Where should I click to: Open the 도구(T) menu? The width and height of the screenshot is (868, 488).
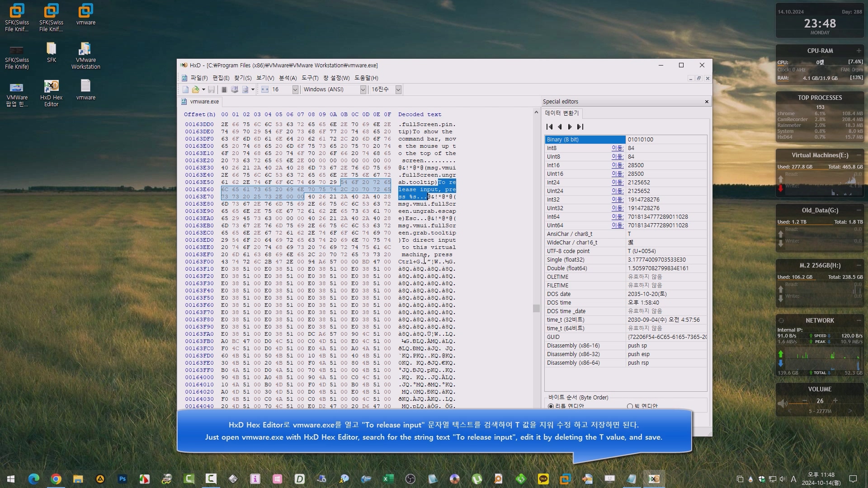(310, 78)
